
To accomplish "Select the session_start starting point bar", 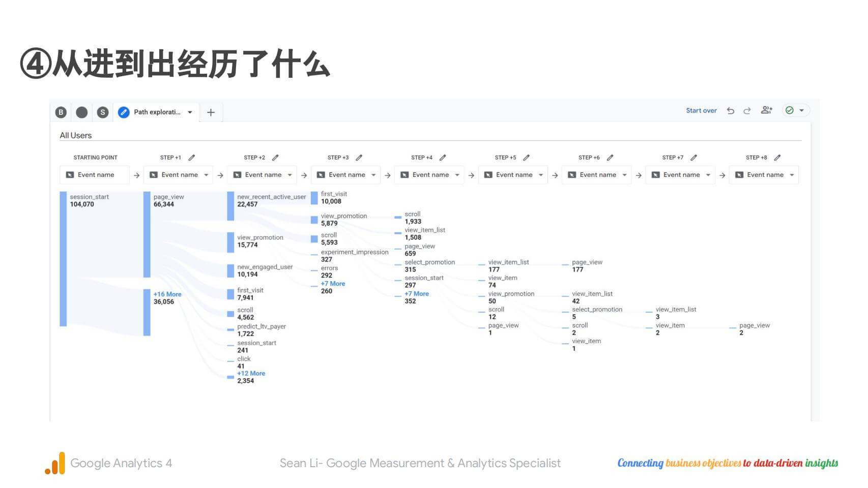I will point(63,258).
